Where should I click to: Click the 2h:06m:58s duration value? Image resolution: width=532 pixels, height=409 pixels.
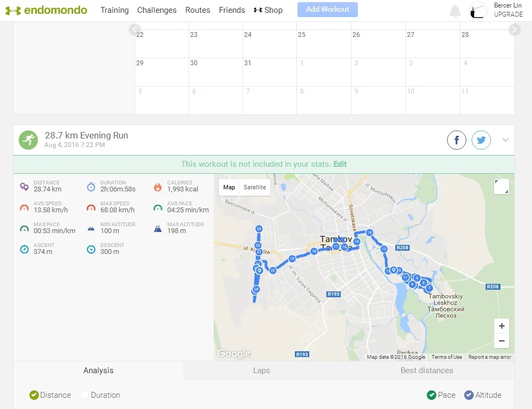[x=118, y=189]
